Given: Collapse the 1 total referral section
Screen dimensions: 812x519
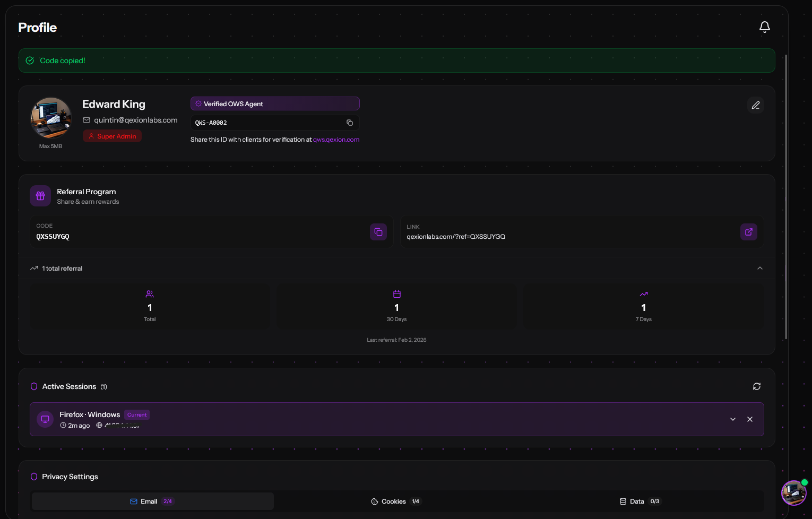Looking at the screenshot, I should 759,268.
